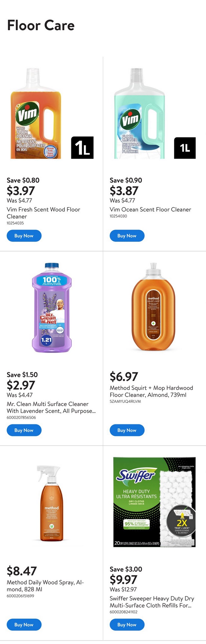Buy Now for Vim Ocean Scent Floor Cleaner

pos(127,236)
